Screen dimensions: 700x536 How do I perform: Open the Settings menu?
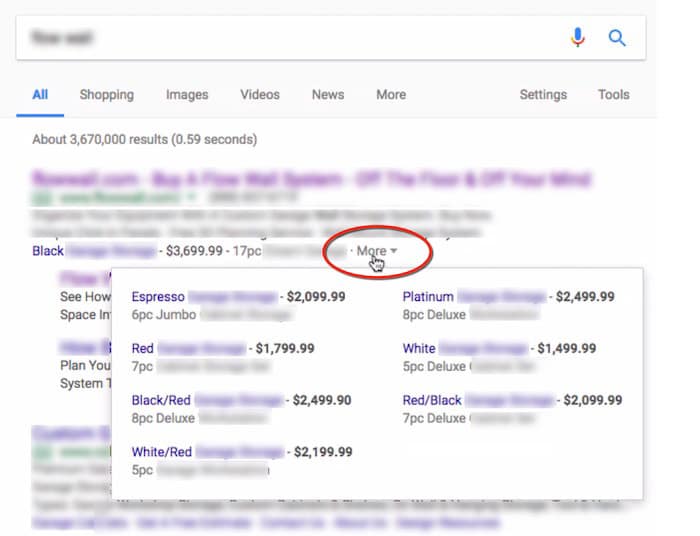543,95
